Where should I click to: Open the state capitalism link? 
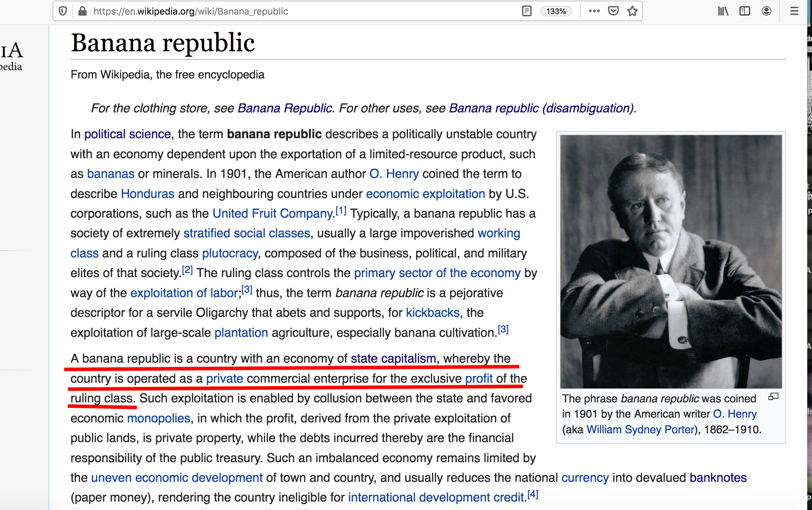point(393,359)
